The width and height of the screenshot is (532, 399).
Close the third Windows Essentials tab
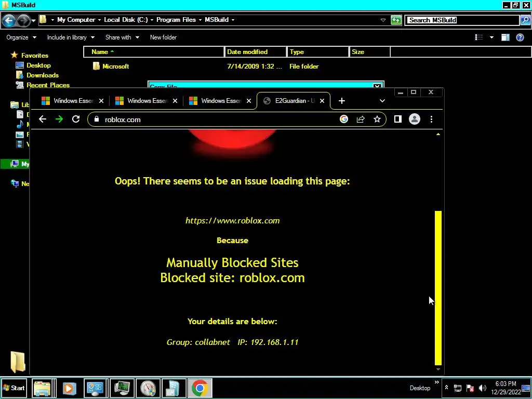[x=249, y=101]
